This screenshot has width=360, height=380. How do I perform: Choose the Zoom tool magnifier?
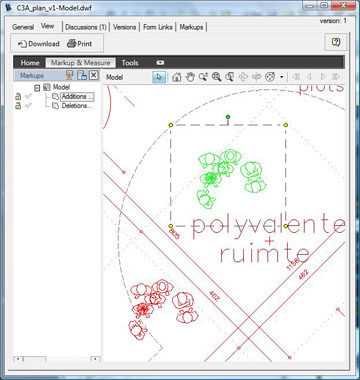(203, 77)
